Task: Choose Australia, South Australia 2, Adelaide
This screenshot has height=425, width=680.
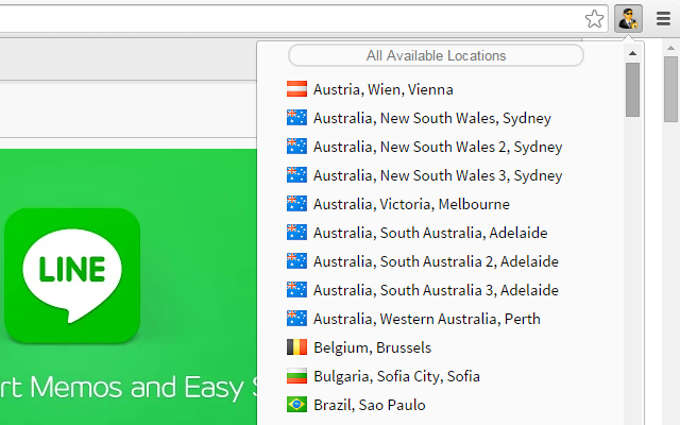Action: [x=423, y=261]
